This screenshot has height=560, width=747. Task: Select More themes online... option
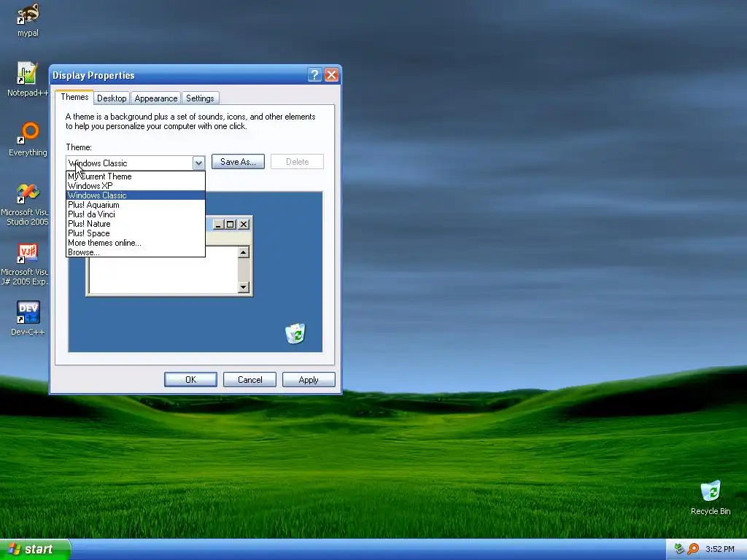pos(135,243)
